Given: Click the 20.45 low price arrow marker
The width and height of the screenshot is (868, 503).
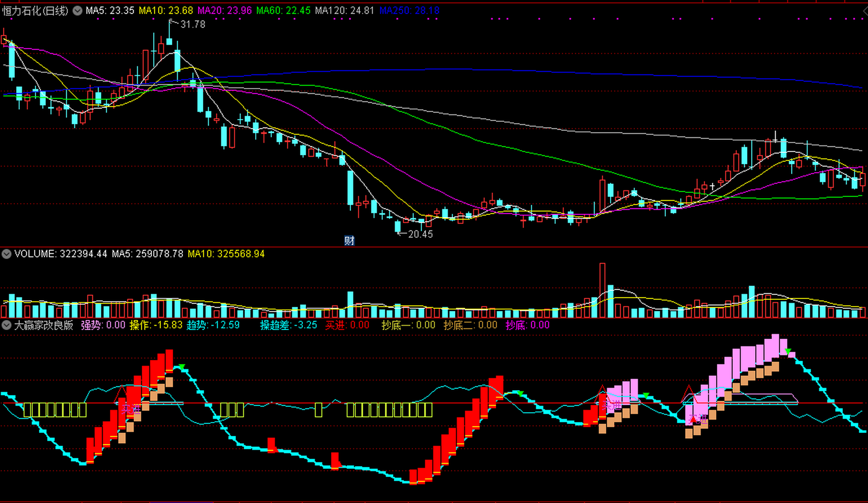Looking at the screenshot, I should pos(415,234).
